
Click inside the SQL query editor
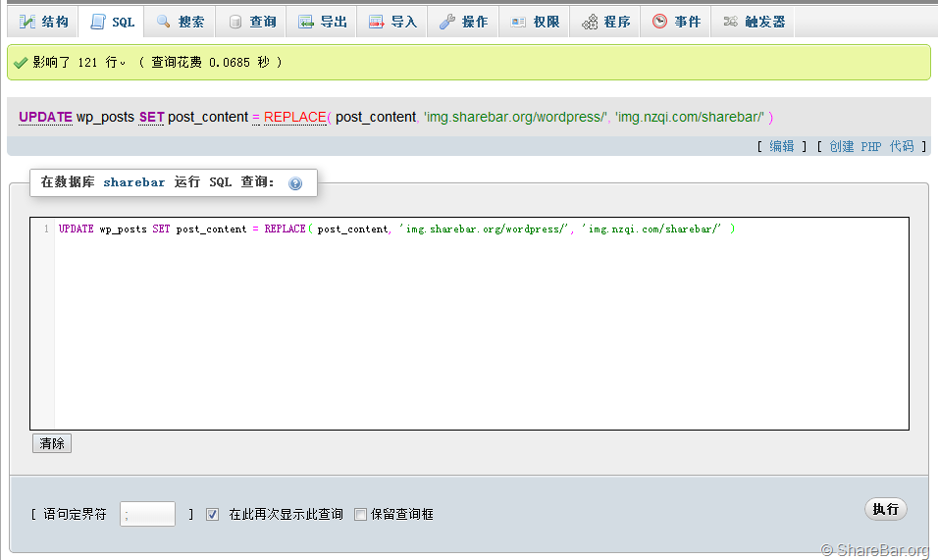481,324
